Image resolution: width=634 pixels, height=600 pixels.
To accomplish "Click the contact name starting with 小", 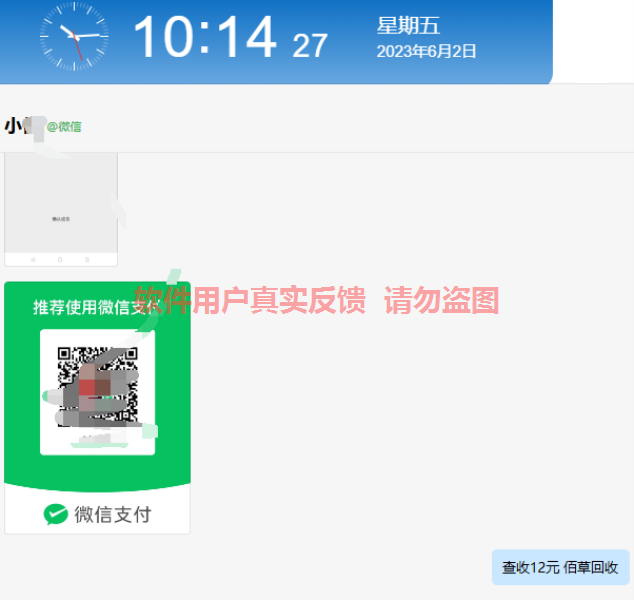I will pos(24,126).
